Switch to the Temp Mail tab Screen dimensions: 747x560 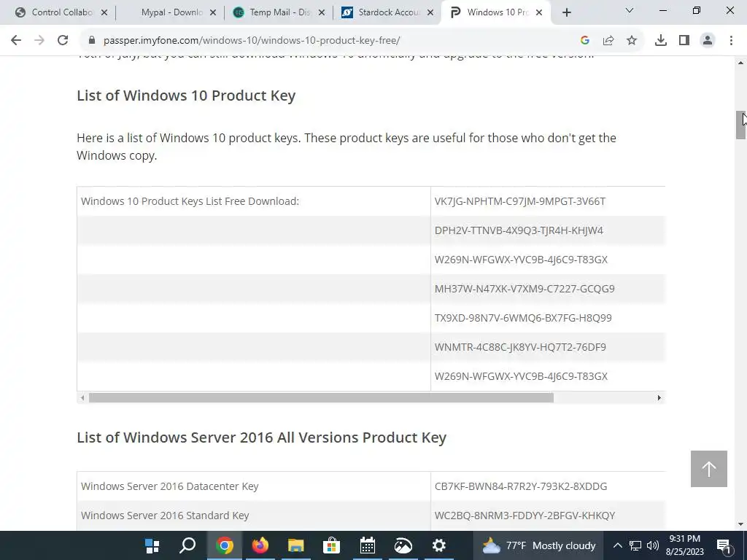[x=279, y=12]
